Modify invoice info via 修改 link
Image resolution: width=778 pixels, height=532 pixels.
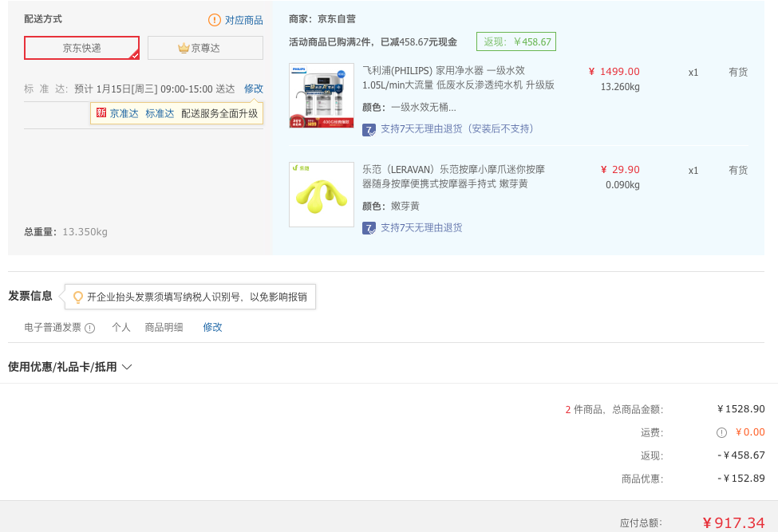[212, 327]
